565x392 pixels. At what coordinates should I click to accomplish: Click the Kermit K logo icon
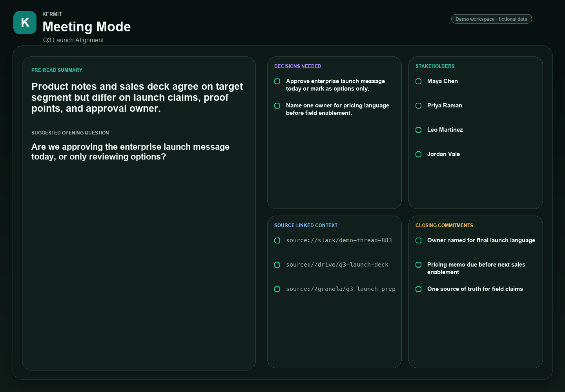(25, 22)
